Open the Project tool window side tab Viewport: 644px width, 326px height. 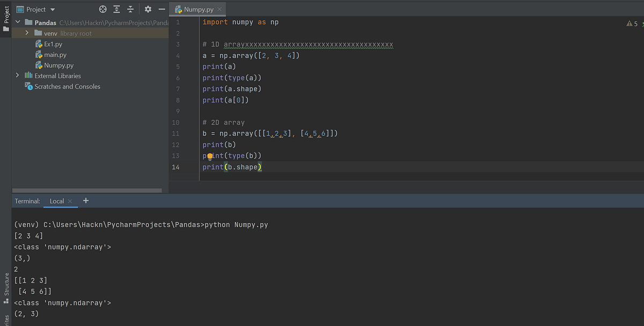pyautogui.click(x=6, y=19)
